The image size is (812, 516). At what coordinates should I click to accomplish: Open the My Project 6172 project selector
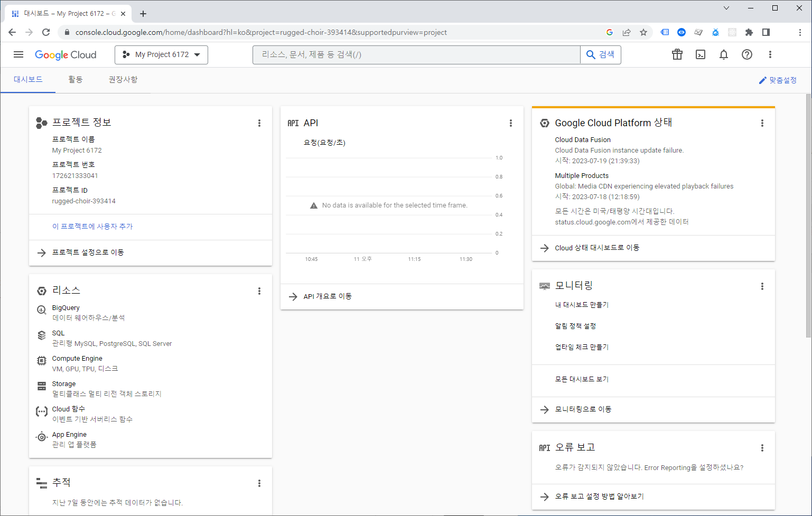coord(161,54)
